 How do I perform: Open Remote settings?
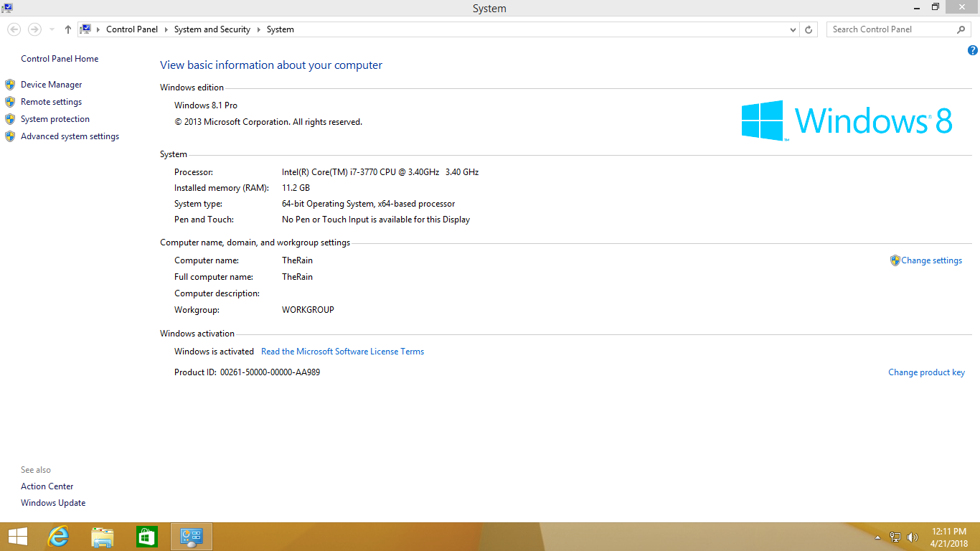[x=51, y=102]
